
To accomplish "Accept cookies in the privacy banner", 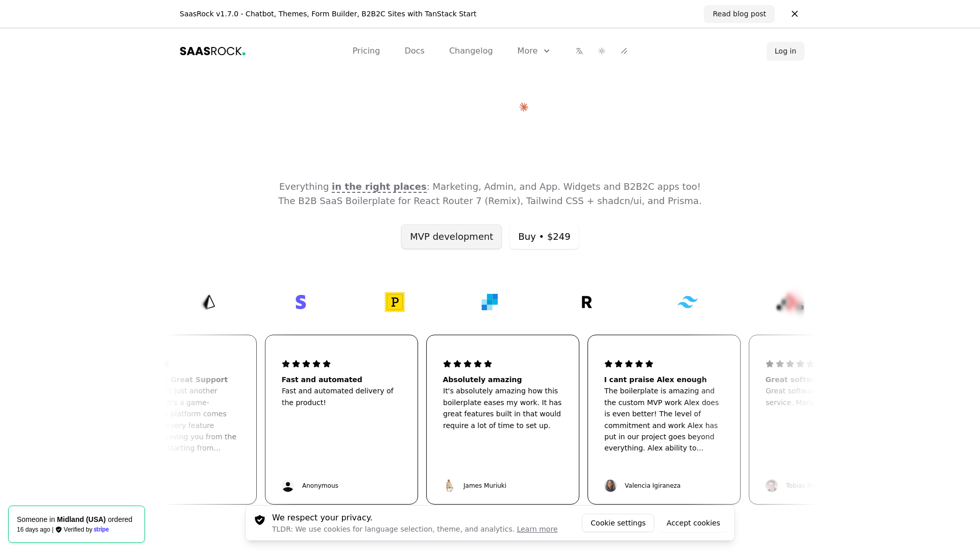I will click(693, 523).
